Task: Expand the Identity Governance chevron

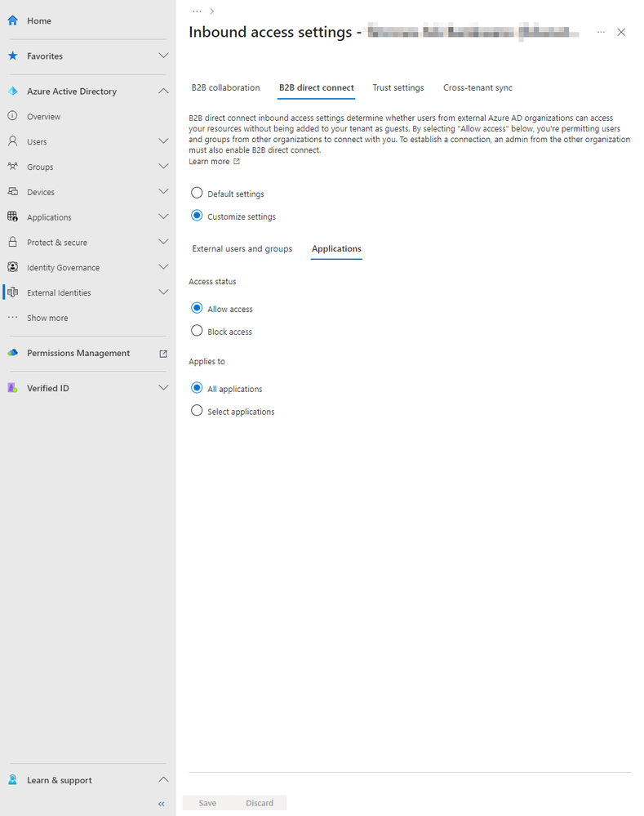Action: [x=163, y=267]
